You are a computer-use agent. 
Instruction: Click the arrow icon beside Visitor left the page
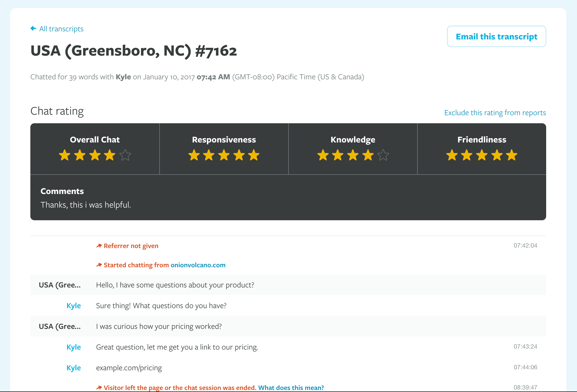pos(99,388)
